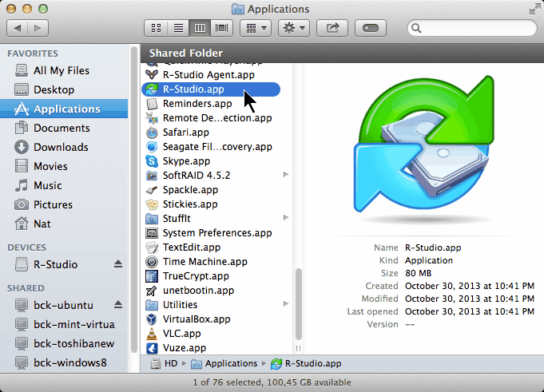Select Seagate Fil...covery.app icon
The width and height of the screenshot is (544, 392).
[x=152, y=147]
